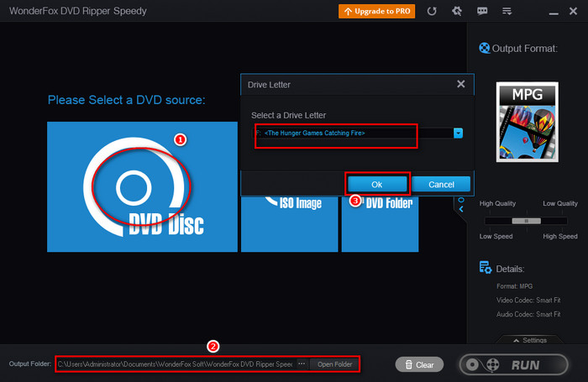Viewport: 588px width, 382px height.
Task: Click the Low Quality label
Action: pyautogui.click(x=560, y=203)
